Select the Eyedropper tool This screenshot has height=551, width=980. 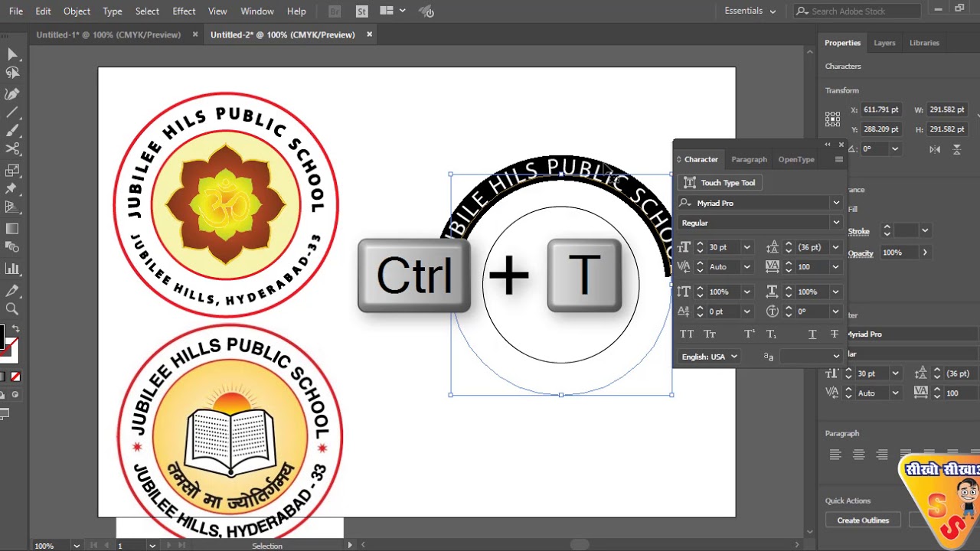(x=12, y=291)
